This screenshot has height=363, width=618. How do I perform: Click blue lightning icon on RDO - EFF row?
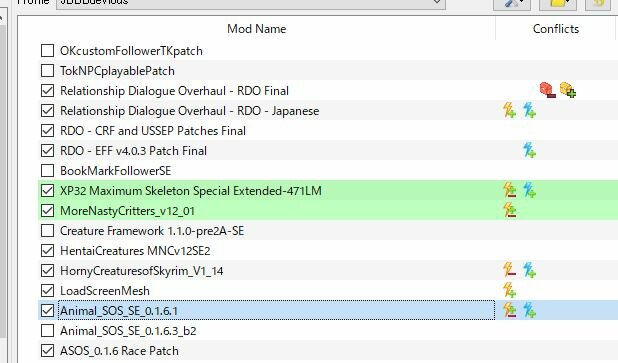point(529,151)
